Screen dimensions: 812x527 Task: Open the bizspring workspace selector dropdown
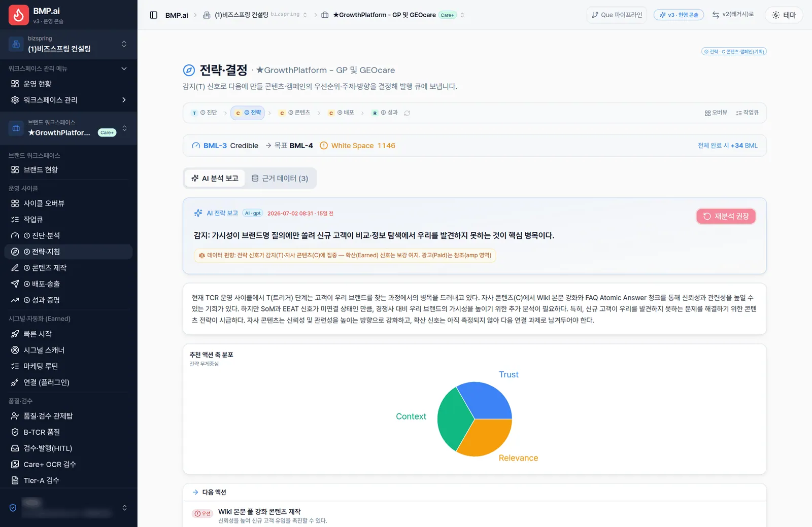tap(69, 44)
